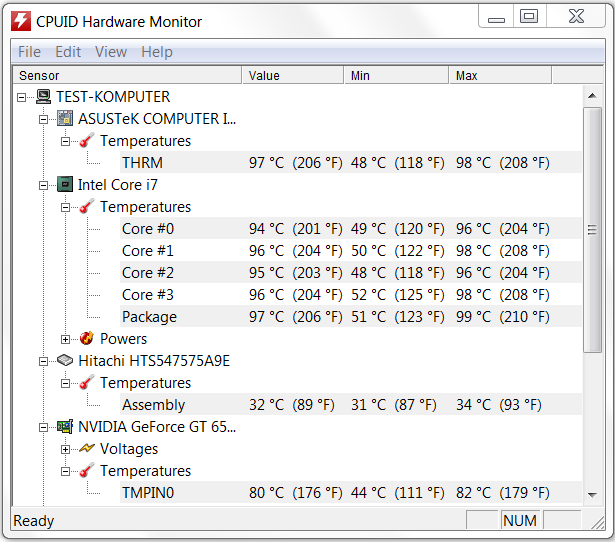
Task: Maximize the Hardware Monitor window
Action: [x=529, y=16]
